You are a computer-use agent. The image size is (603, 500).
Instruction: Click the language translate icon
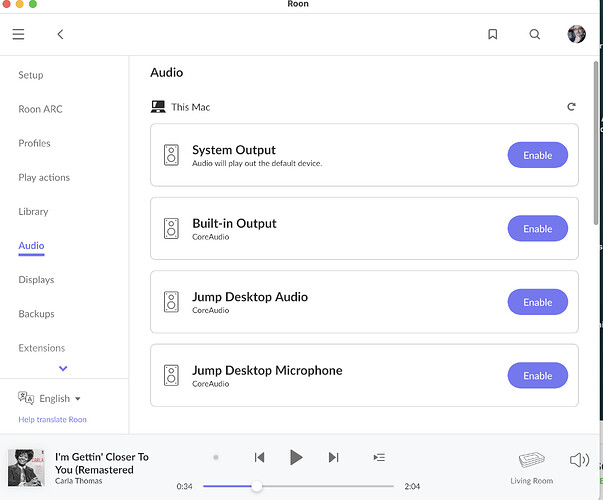pos(26,398)
